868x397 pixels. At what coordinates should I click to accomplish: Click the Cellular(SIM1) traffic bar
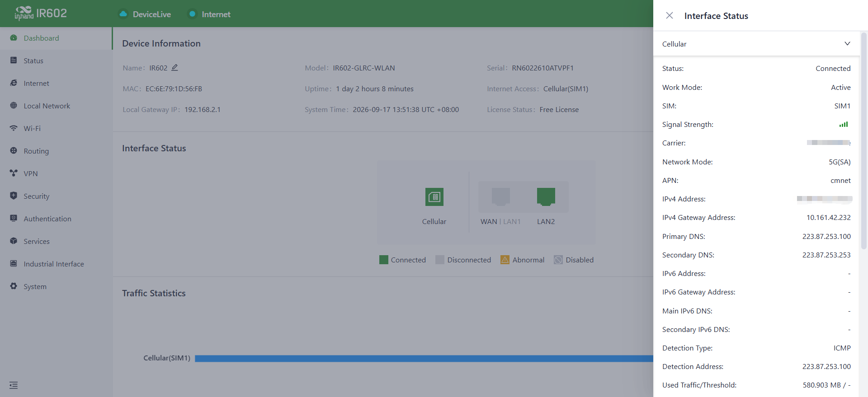click(424, 358)
